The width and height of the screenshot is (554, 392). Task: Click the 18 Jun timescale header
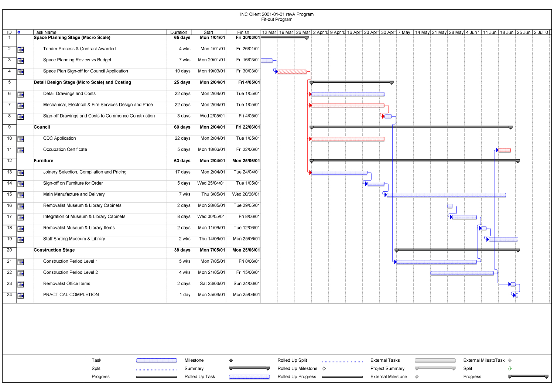507,33
